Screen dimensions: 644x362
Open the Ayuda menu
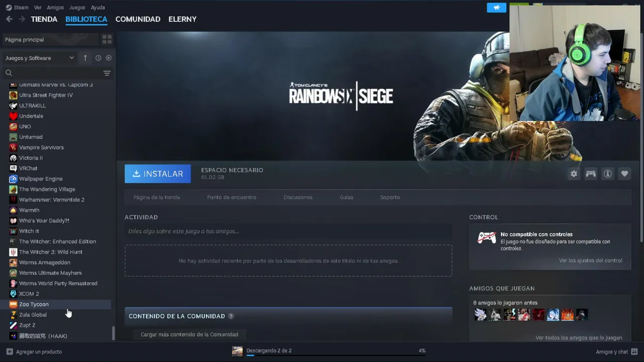pos(98,8)
